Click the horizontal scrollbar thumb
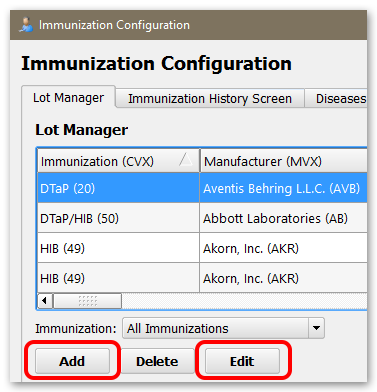This screenshot has width=377, height=392. tap(87, 301)
